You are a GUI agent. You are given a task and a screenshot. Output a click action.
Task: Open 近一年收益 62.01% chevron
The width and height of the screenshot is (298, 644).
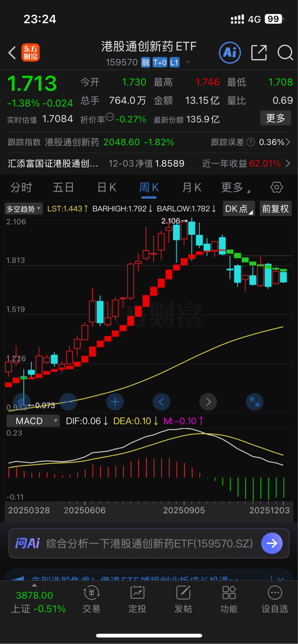tap(288, 163)
